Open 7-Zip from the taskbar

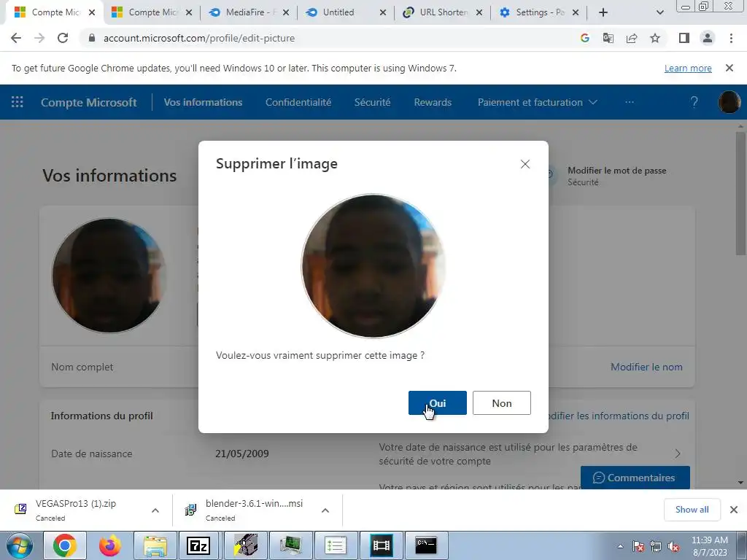click(x=199, y=545)
